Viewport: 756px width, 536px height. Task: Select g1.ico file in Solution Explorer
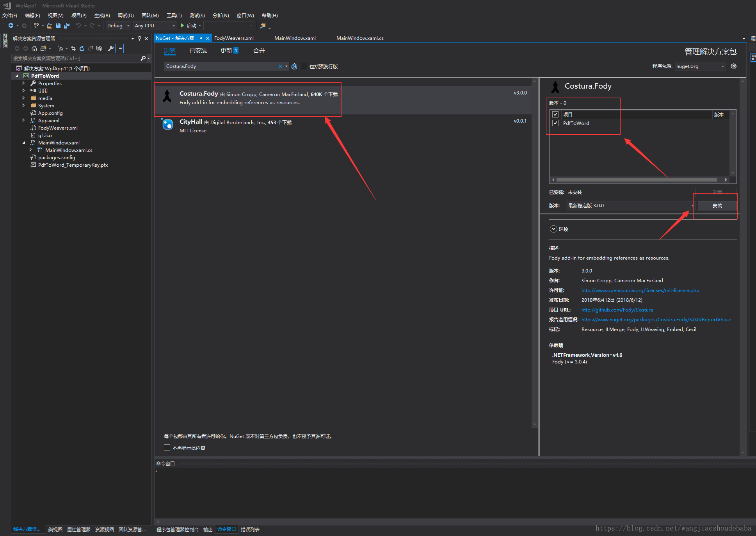coord(45,135)
